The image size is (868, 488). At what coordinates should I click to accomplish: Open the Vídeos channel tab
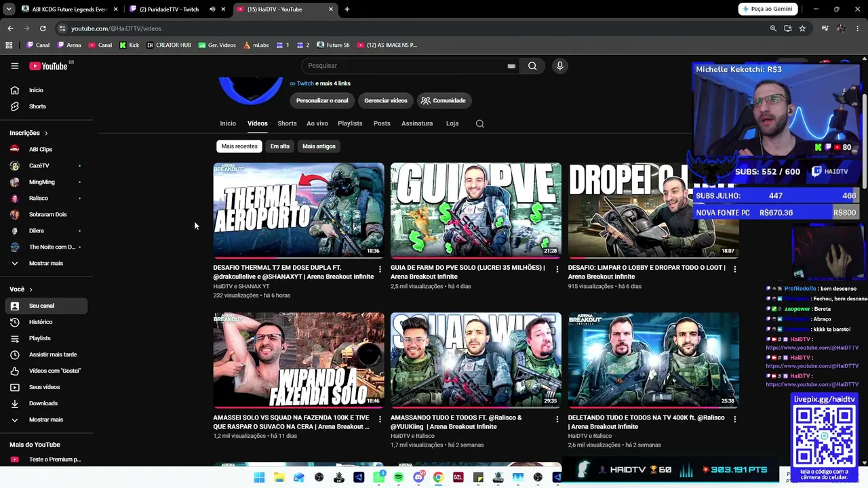tap(257, 123)
